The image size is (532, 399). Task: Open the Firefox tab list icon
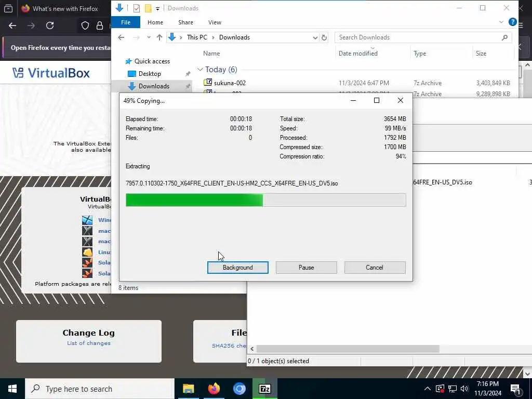point(8,8)
